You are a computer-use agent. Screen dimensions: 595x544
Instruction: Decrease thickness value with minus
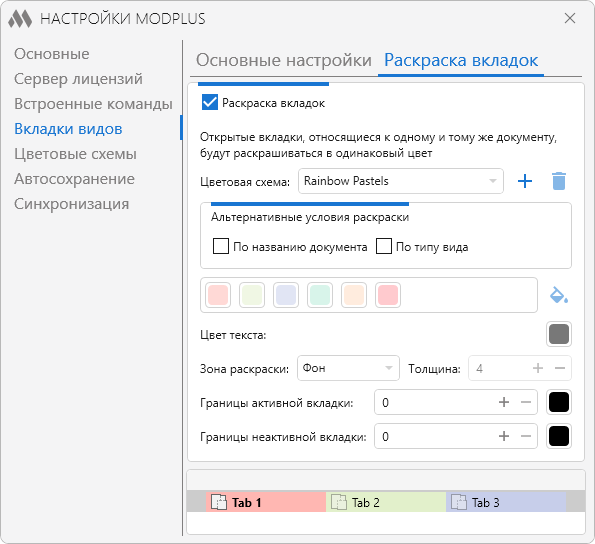click(x=560, y=368)
